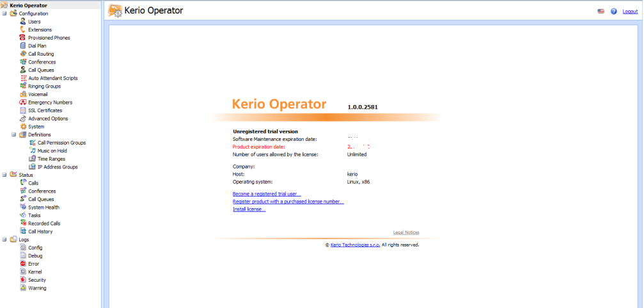The width and height of the screenshot is (644, 308).
Task: Click the Linux, x86 operating system value
Action: [359, 182]
